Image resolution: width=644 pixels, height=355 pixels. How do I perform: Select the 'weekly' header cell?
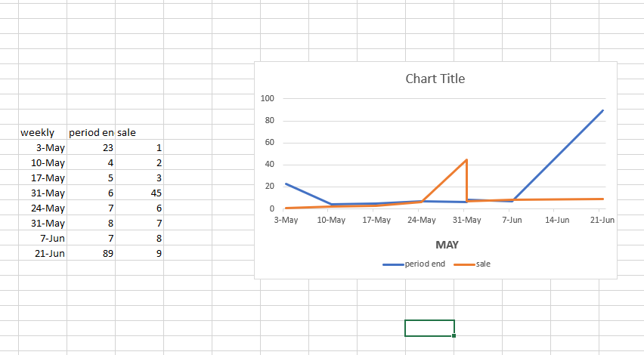pos(43,132)
